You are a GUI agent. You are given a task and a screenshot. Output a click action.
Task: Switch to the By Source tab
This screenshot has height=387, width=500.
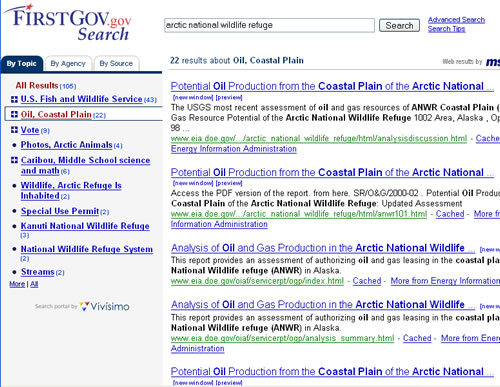pos(116,63)
